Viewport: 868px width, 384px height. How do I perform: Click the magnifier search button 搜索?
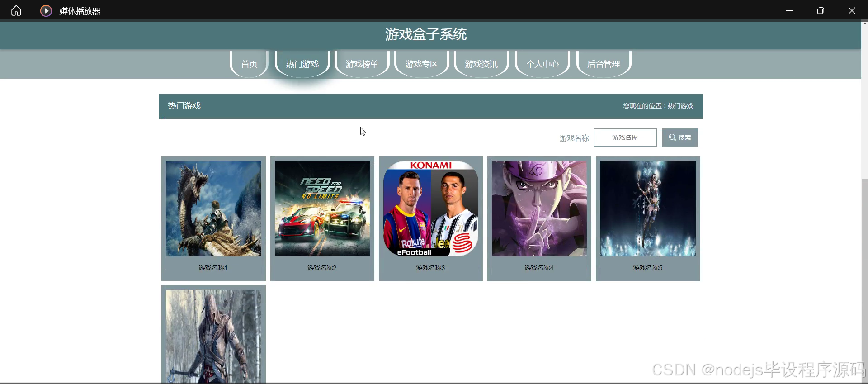(x=679, y=137)
